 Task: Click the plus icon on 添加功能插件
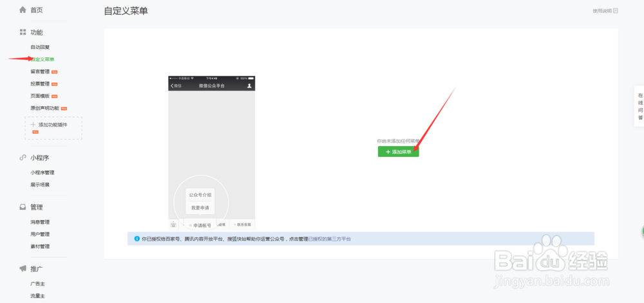click(33, 125)
